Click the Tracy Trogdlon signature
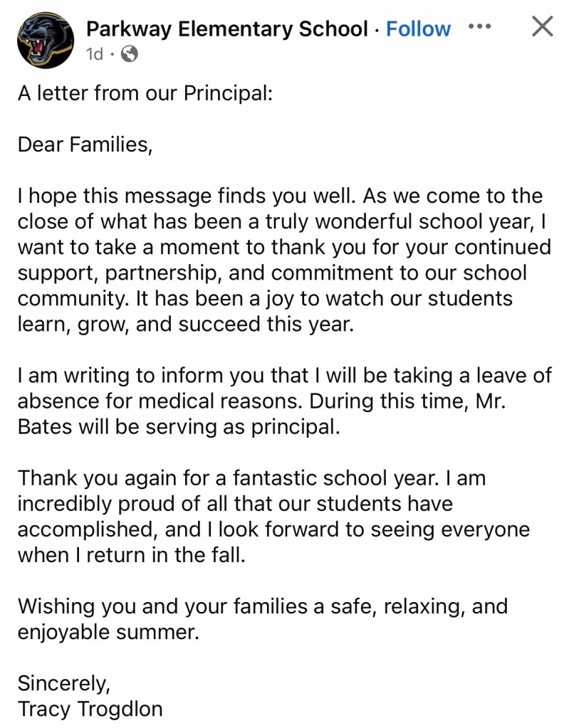 pyautogui.click(x=90, y=708)
